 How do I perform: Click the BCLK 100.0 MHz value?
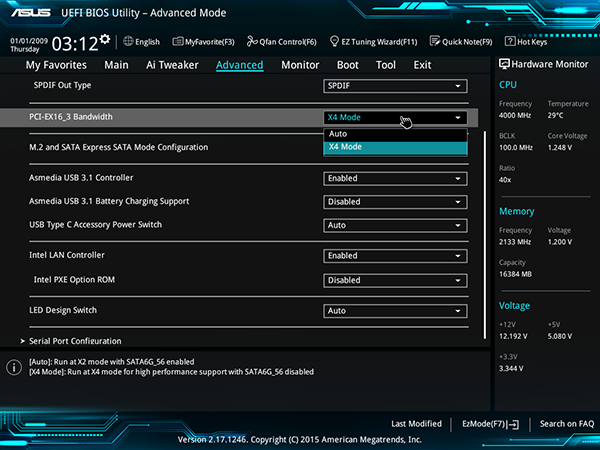[516, 148]
